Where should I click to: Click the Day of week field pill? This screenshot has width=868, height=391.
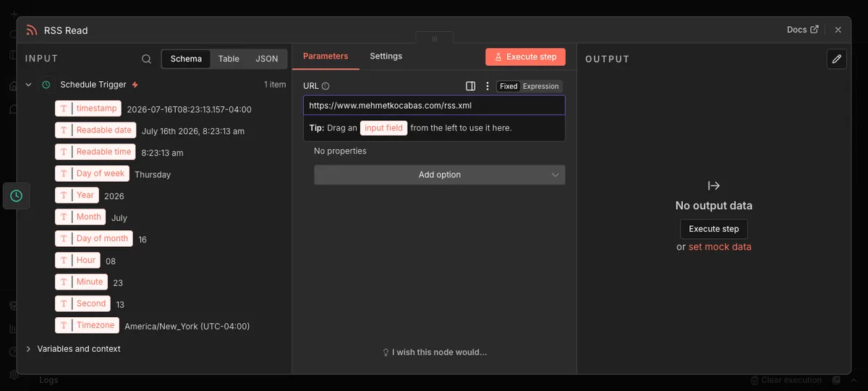click(92, 174)
